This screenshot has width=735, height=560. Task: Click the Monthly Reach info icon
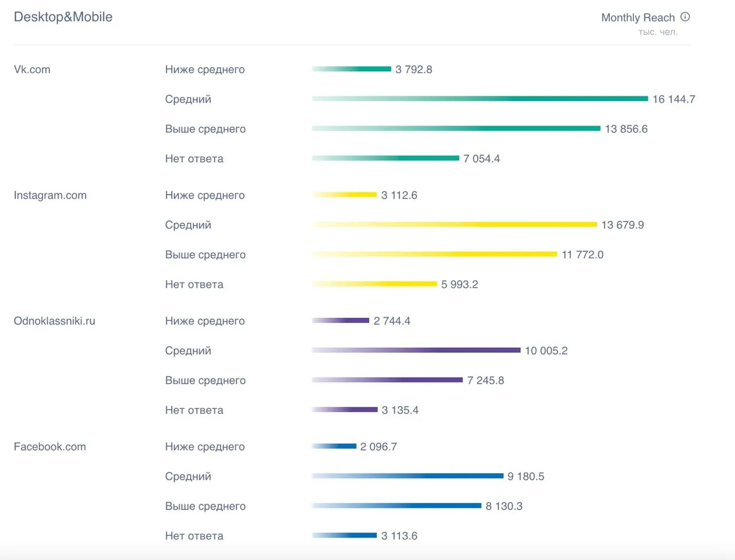(x=685, y=17)
